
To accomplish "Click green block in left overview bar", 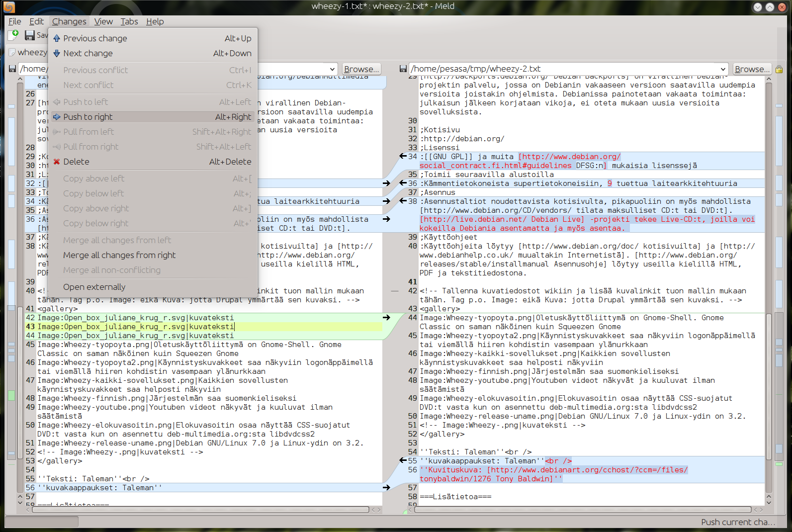I will pos(11,395).
